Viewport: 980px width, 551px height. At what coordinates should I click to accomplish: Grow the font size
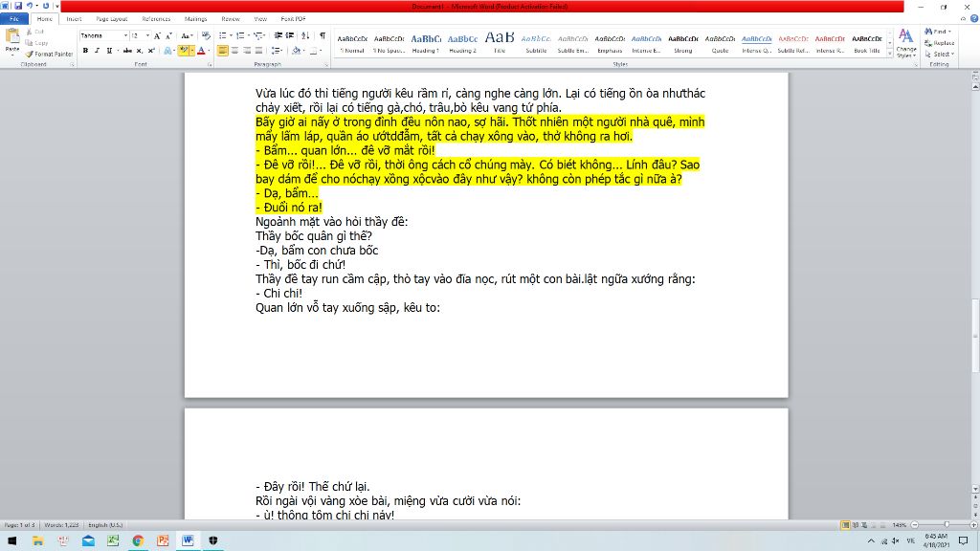click(158, 36)
